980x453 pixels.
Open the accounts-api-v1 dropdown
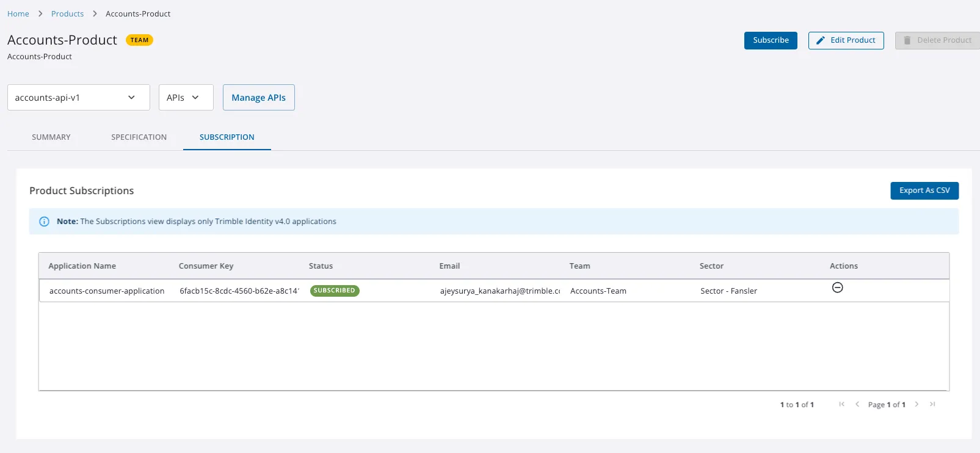(79, 98)
